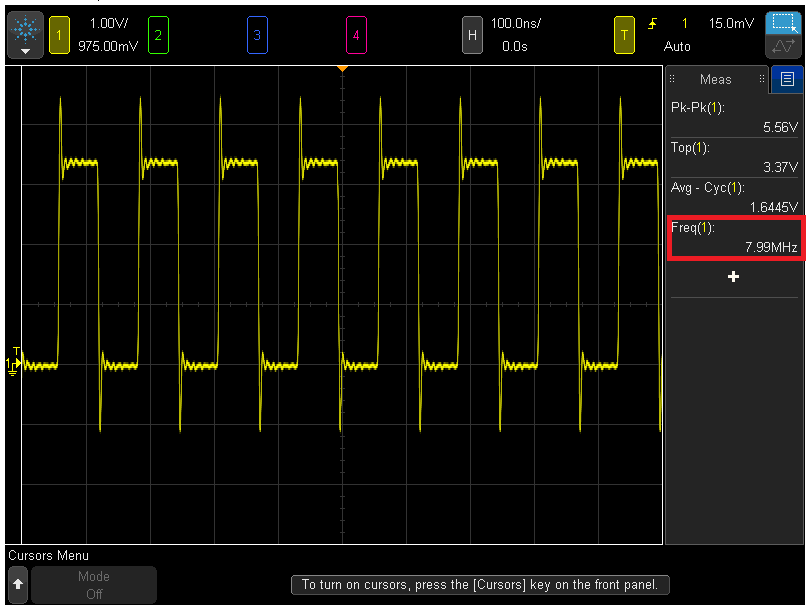Select the Meas sidebar tab
The height and width of the screenshot is (606, 807).
tap(715, 79)
